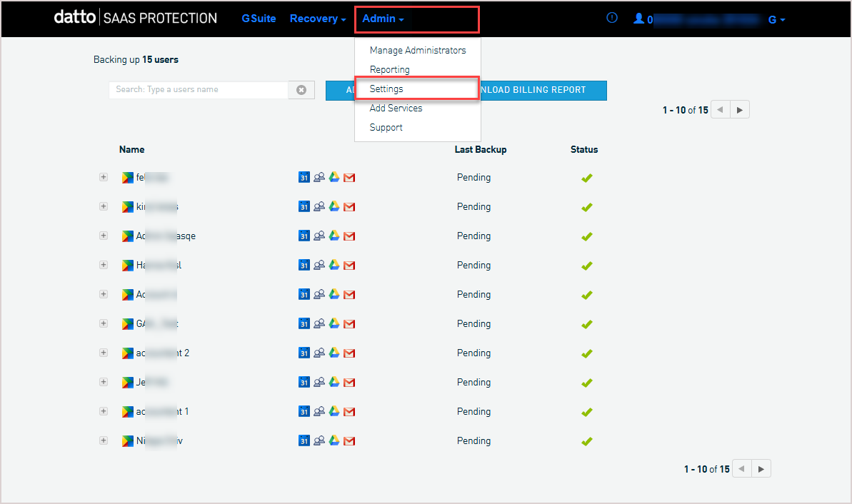Open the Drive icon in the 'Je' user row
The height and width of the screenshot is (504, 852).
pyautogui.click(x=334, y=383)
